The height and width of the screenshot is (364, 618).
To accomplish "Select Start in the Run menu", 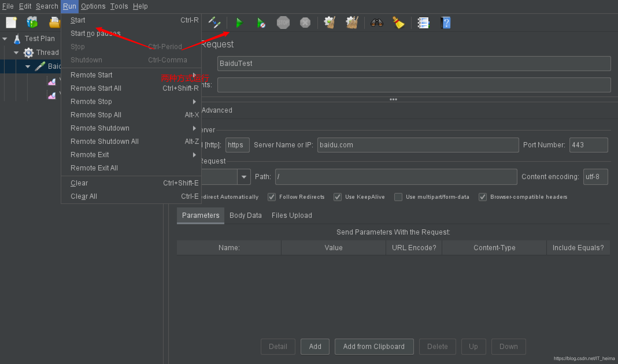I will coord(78,20).
